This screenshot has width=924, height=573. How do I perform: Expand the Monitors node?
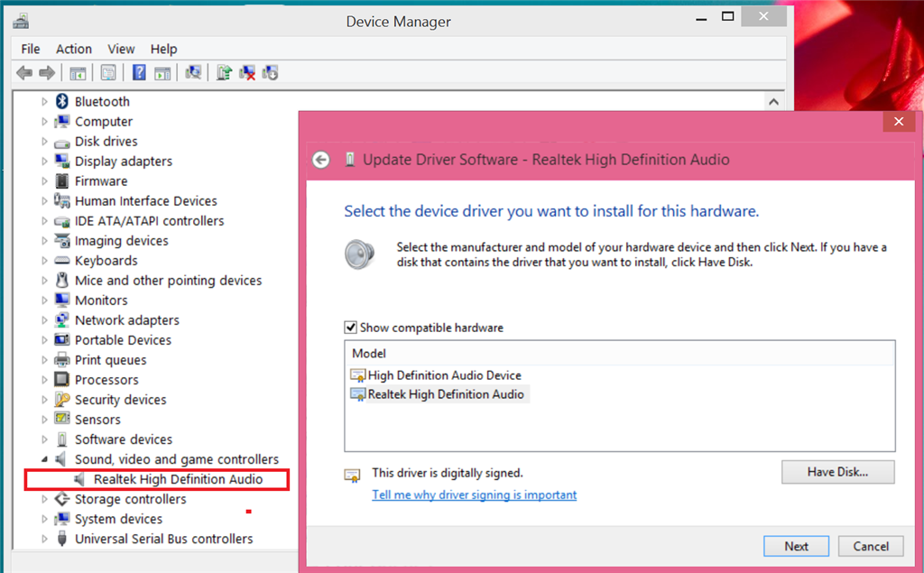[x=44, y=300]
